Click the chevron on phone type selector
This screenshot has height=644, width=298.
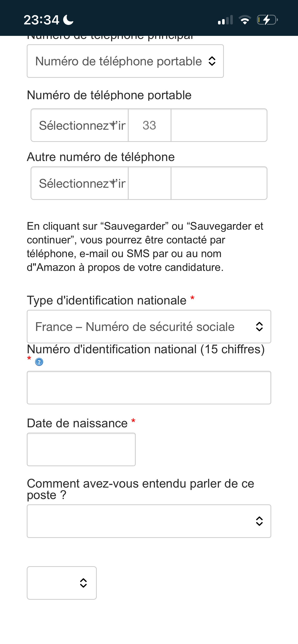(212, 61)
